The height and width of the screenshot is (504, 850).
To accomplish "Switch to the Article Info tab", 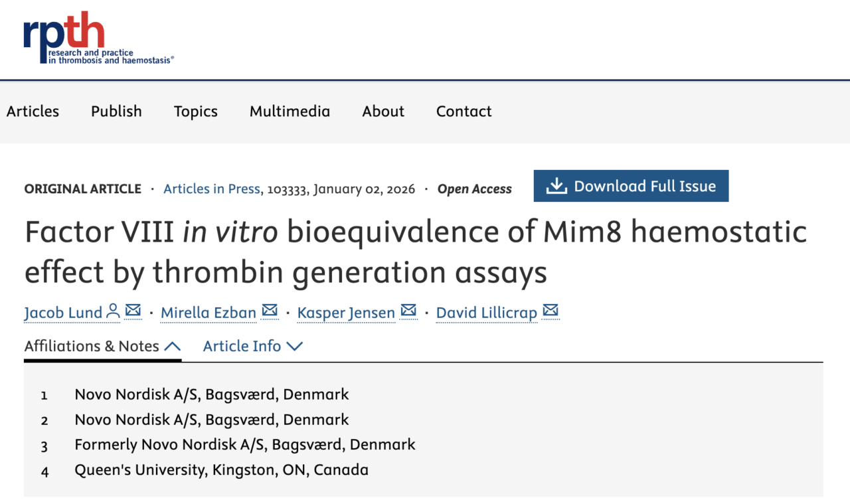I will point(242,346).
